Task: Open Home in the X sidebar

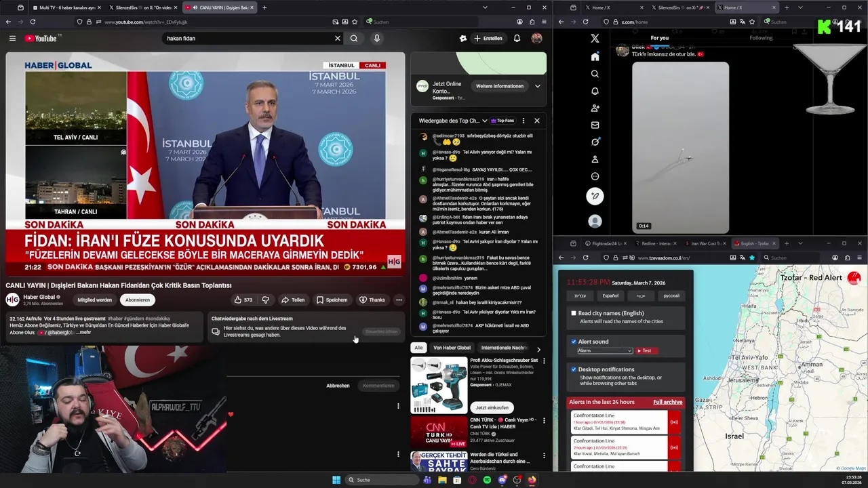Action: pos(595,57)
